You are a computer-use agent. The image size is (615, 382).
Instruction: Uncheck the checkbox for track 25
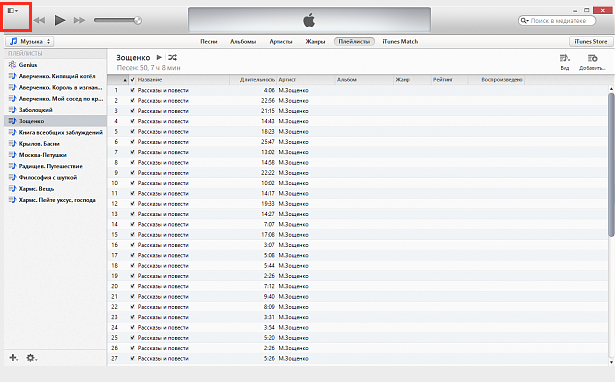(133, 338)
